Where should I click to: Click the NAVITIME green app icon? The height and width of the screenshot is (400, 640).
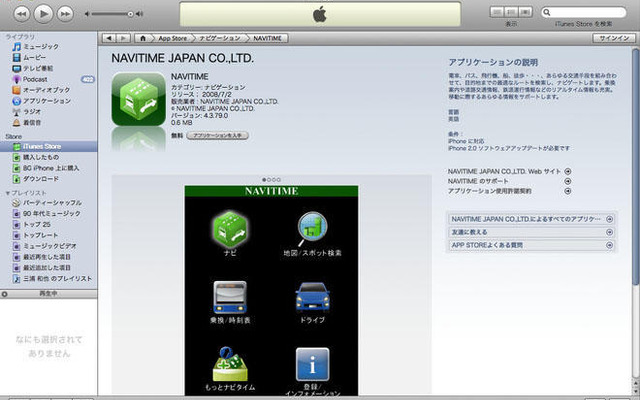pos(139,99)
